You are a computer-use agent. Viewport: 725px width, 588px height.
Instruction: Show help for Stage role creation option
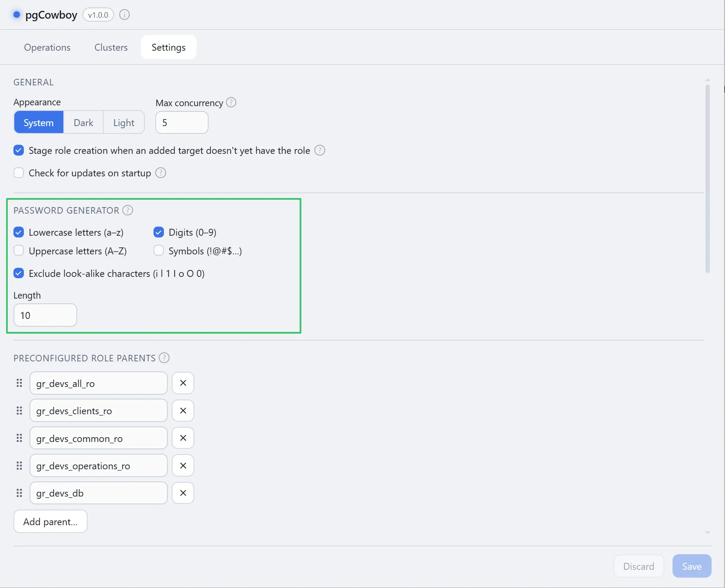(x=320, y=150)
